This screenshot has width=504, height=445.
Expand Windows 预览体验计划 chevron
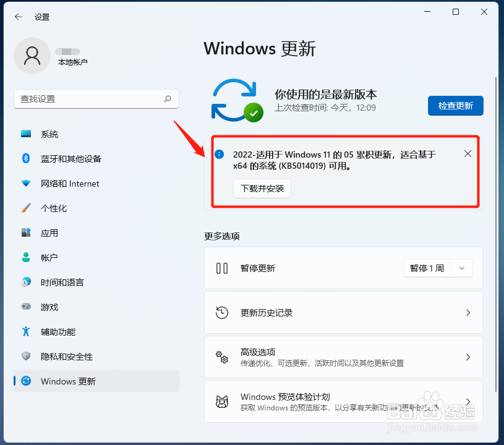click(468, 401)
